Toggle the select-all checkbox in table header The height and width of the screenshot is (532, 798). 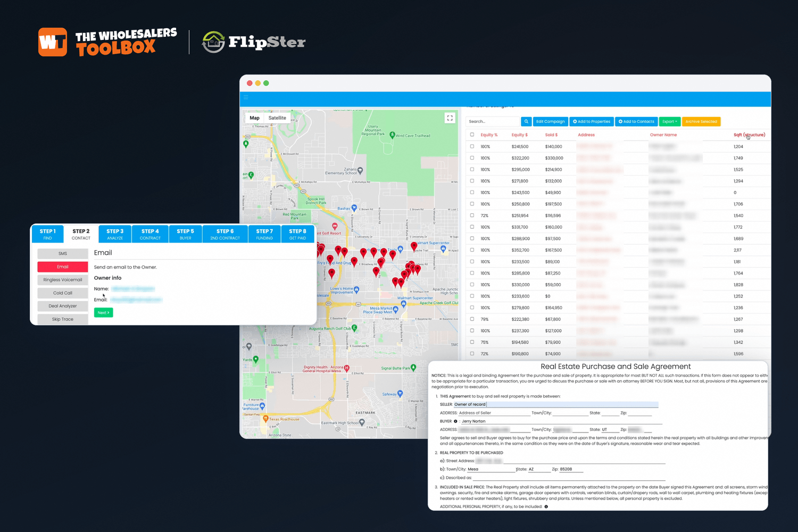[472, 135]
